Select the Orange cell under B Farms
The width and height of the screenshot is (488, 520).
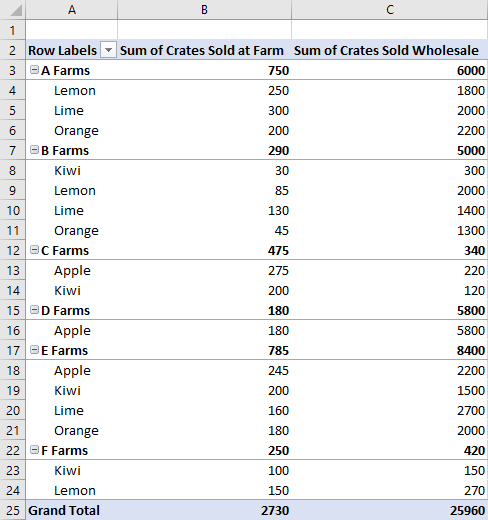coord(72,230)
